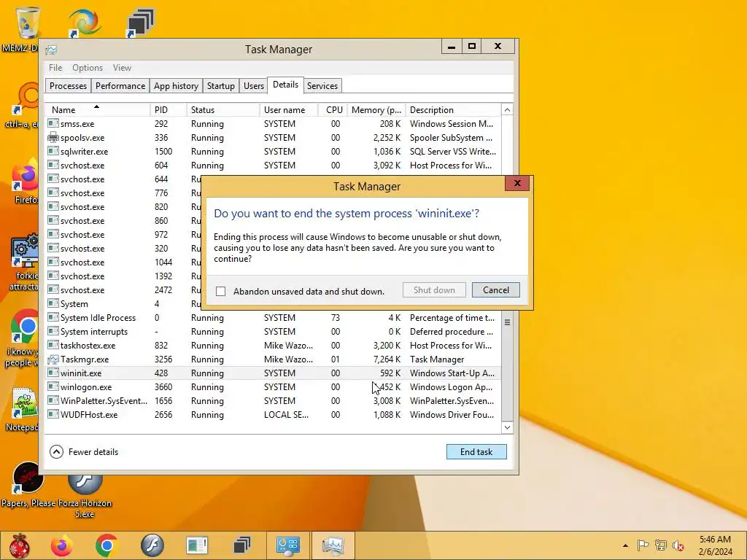Close the wininit.exe confirmation dialog

tap(517, 183)
